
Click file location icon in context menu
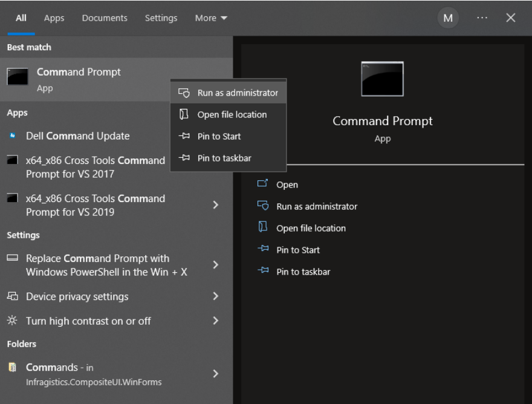(x=184, y=114)
